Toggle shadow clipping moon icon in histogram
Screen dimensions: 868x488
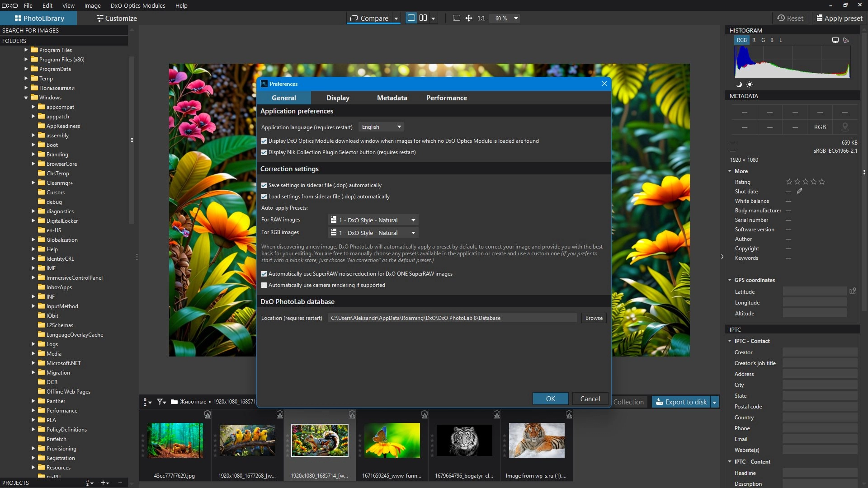(x=739, y=84)
